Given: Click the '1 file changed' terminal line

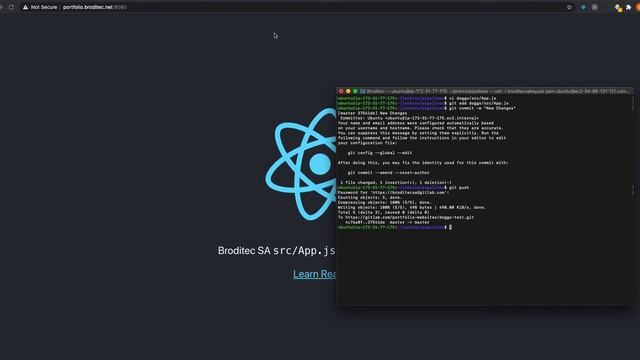Looking at the screenshot, I should [x=396, y=182].
